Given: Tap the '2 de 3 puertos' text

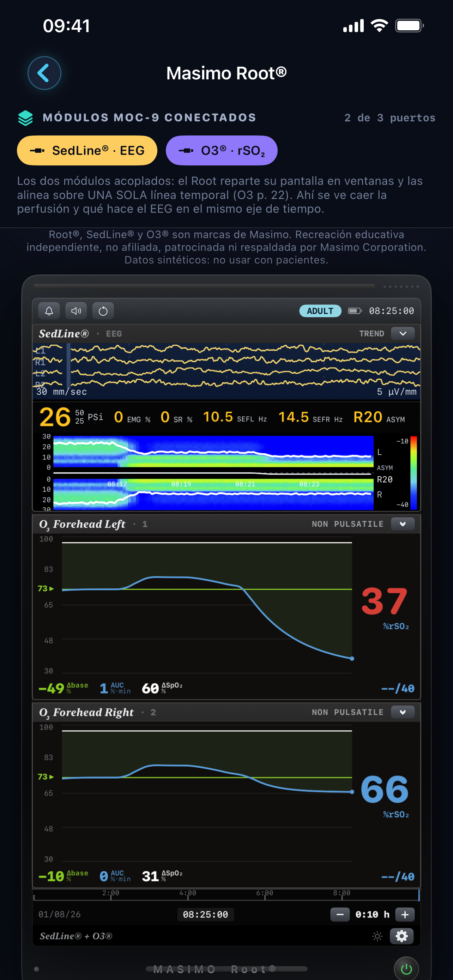Looking at the screenshot, I should [x=390, y=118].
